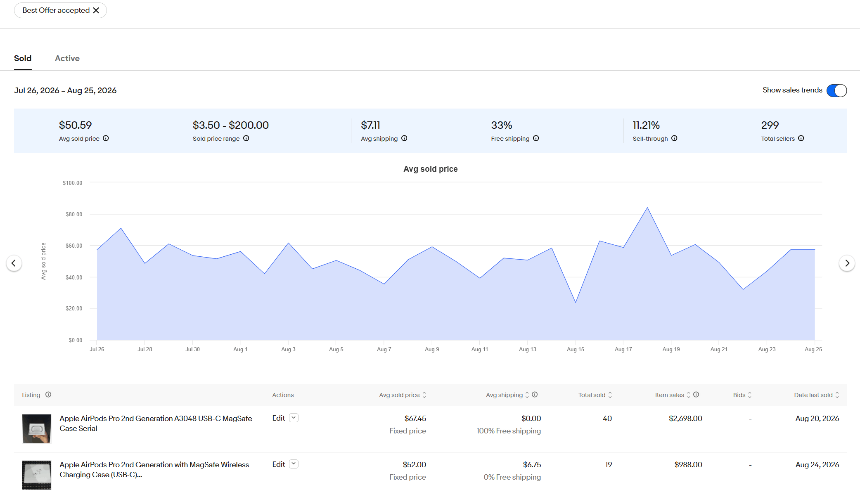Click the 0% Free shipping label
860x504 pixels.
click(x=512, y=477)
